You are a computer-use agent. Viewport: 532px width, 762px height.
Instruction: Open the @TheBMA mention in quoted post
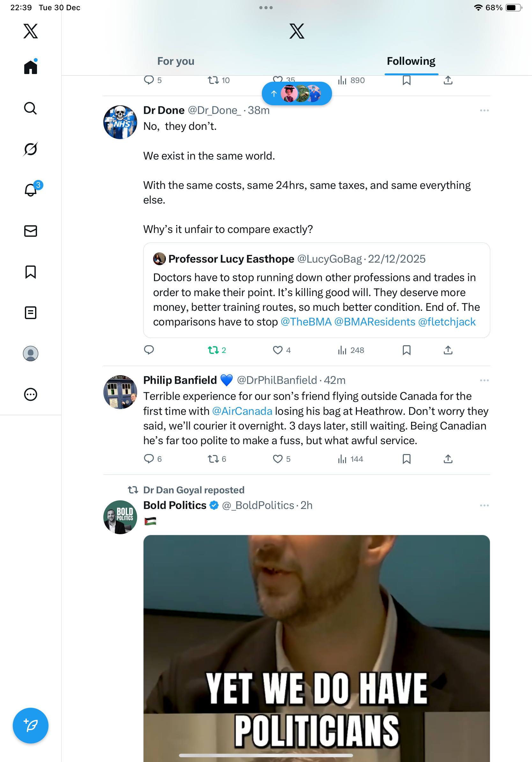(306, 322)
